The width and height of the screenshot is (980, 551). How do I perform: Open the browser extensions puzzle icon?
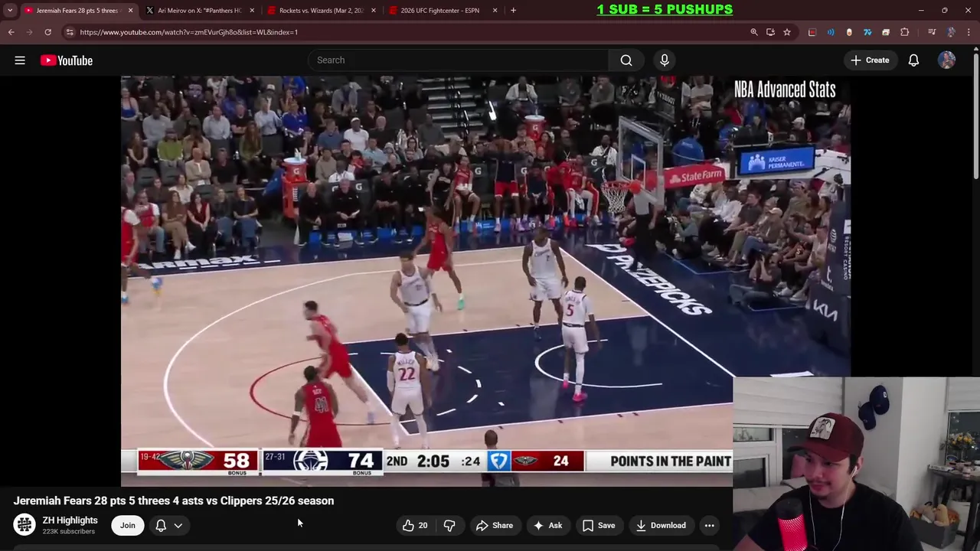point(905,32)
